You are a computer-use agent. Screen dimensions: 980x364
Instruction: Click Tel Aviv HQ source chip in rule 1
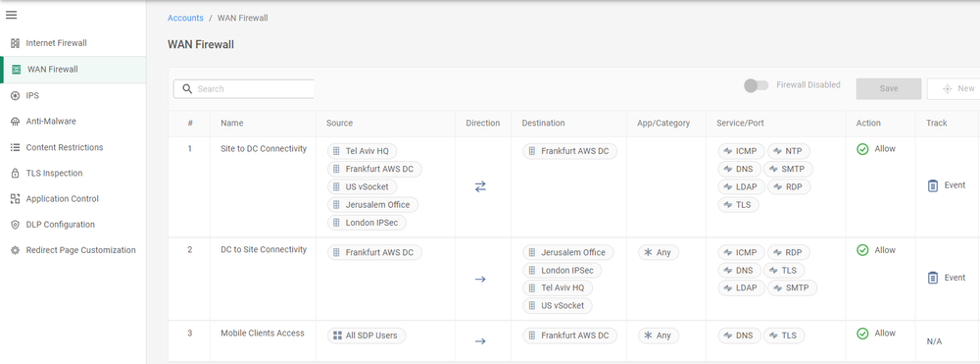click(x=363, y=151)
